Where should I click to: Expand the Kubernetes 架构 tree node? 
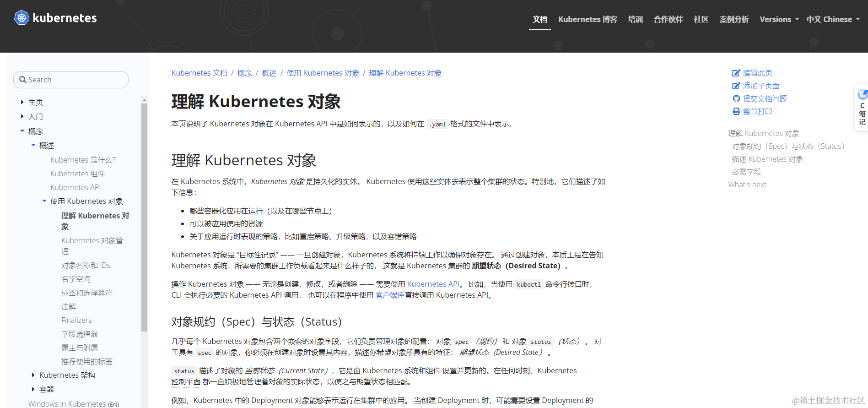(33, 375)
